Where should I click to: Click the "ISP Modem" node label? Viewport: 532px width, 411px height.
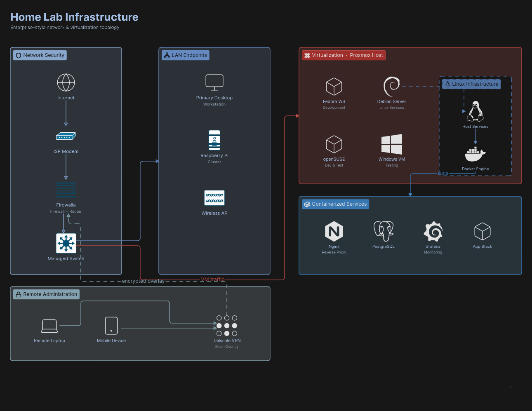66,152
